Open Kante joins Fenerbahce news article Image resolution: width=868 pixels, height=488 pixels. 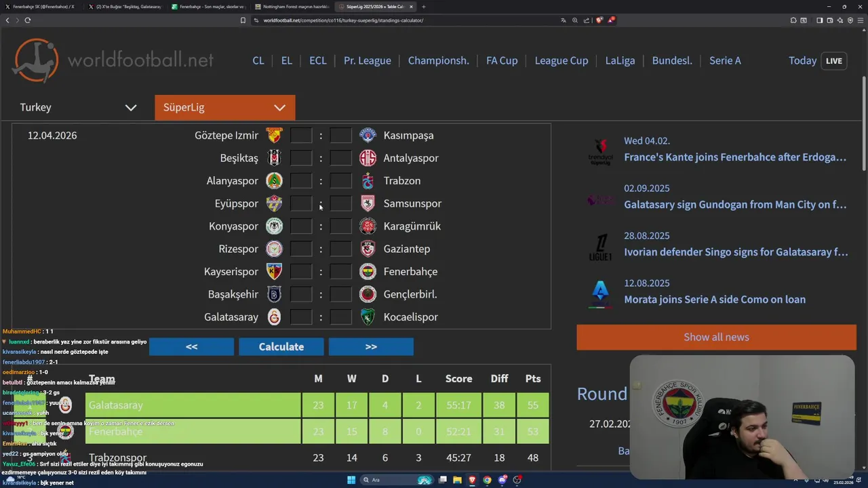[735, 157]
